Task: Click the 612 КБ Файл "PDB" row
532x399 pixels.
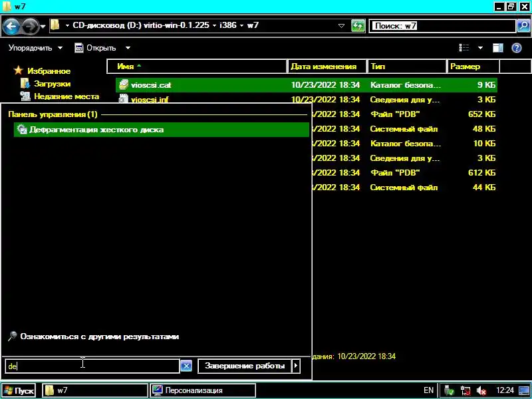Action: [404, 173]
